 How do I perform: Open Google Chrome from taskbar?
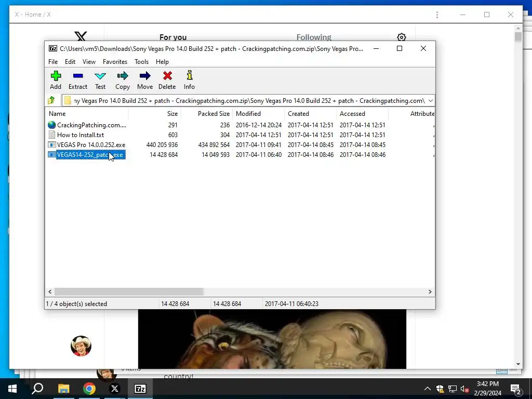click(x=89, y=389)
